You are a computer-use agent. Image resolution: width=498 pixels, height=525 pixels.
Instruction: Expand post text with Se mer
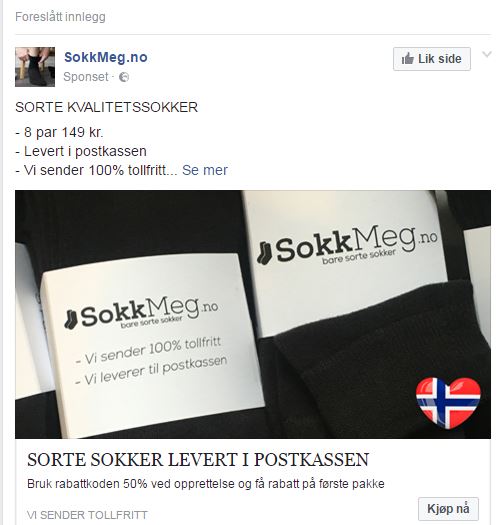[x=205, y=170]
